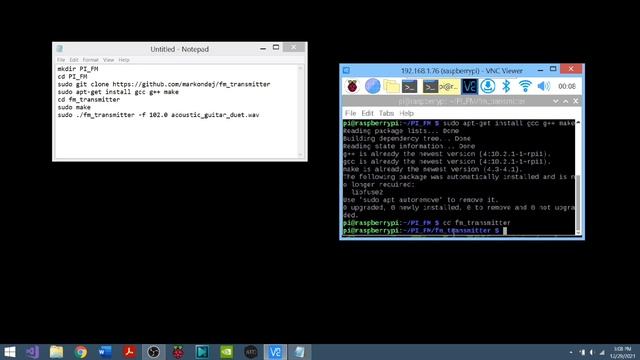
Task: Open Microsoft Word from the taskbar
Action: click(x=105, y=352)
